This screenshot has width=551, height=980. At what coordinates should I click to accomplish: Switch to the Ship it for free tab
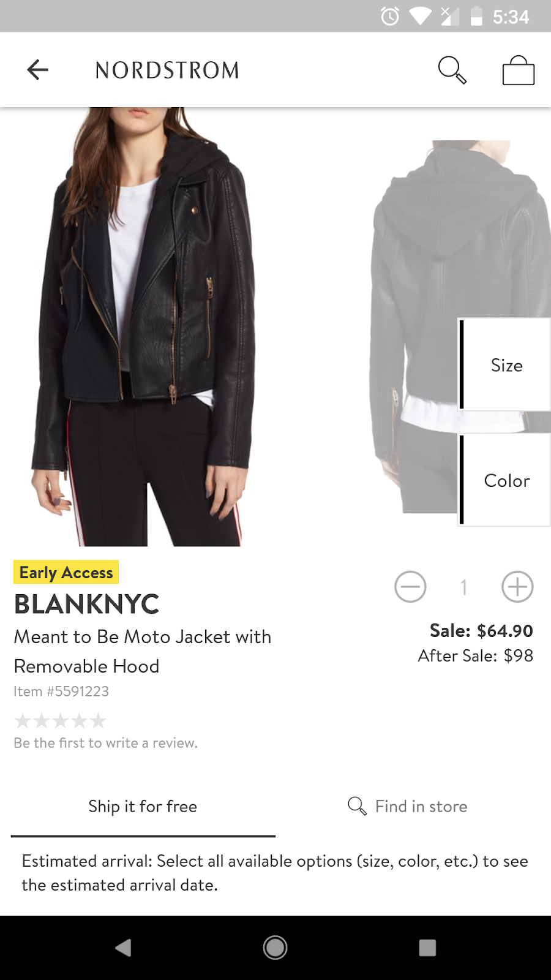142,806
